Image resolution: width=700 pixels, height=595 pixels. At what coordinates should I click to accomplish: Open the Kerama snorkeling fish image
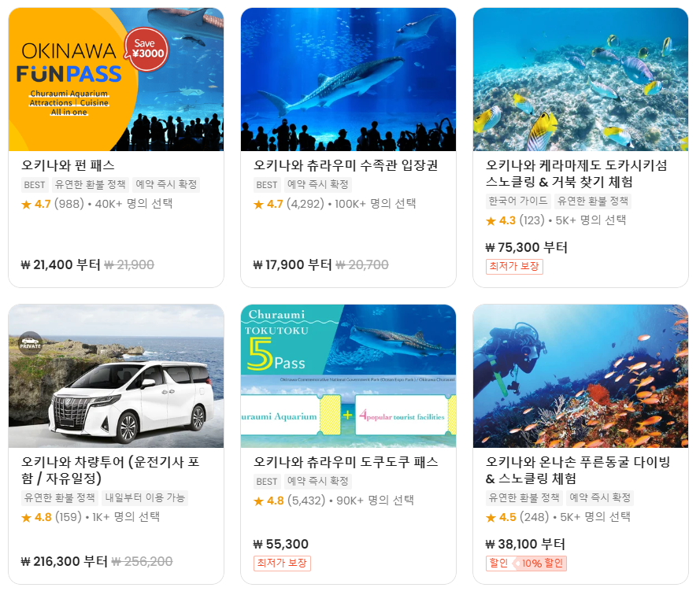(580, 79)
